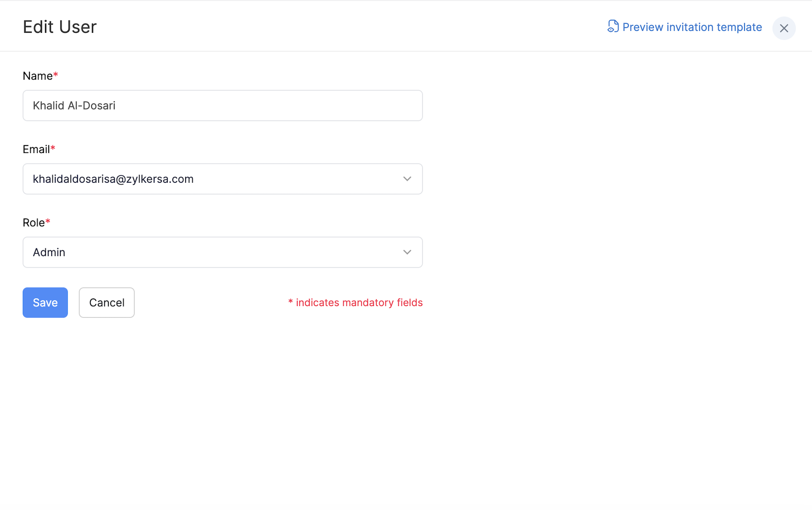Click the Preview invitation template link
This screenshot has height=510, width=812.
tap(692, 27)
